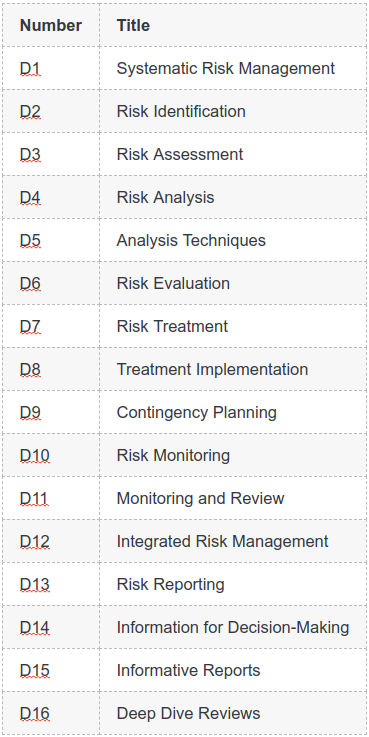The image size is (369, 737).
Task: Select the D9 number cell
Action: [x=51, y=412]
